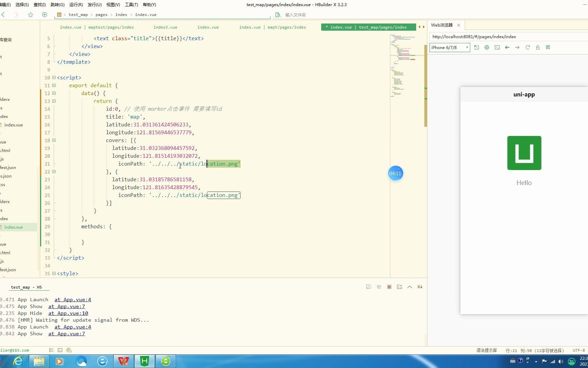Open the 运行(R) menu
Viewport: 588px width, 368px height.
[x=76, y=4]
